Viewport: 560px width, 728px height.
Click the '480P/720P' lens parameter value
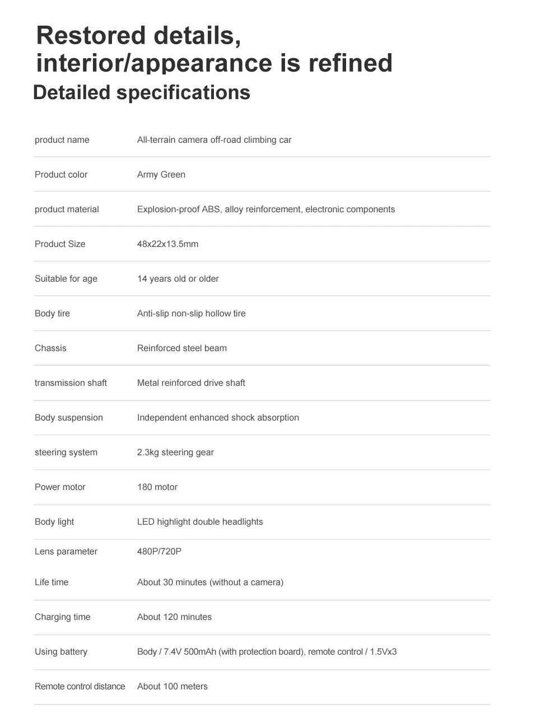160,552
